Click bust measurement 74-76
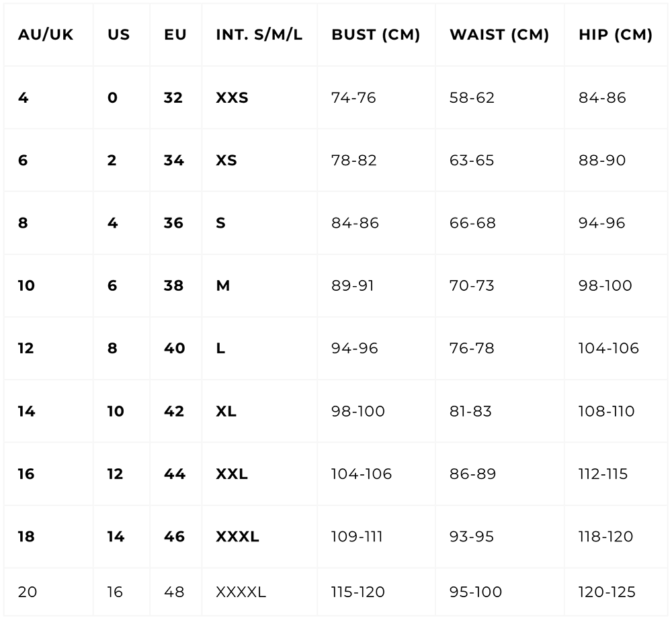The width and height of the screenshot is (672, 620). 353,98
